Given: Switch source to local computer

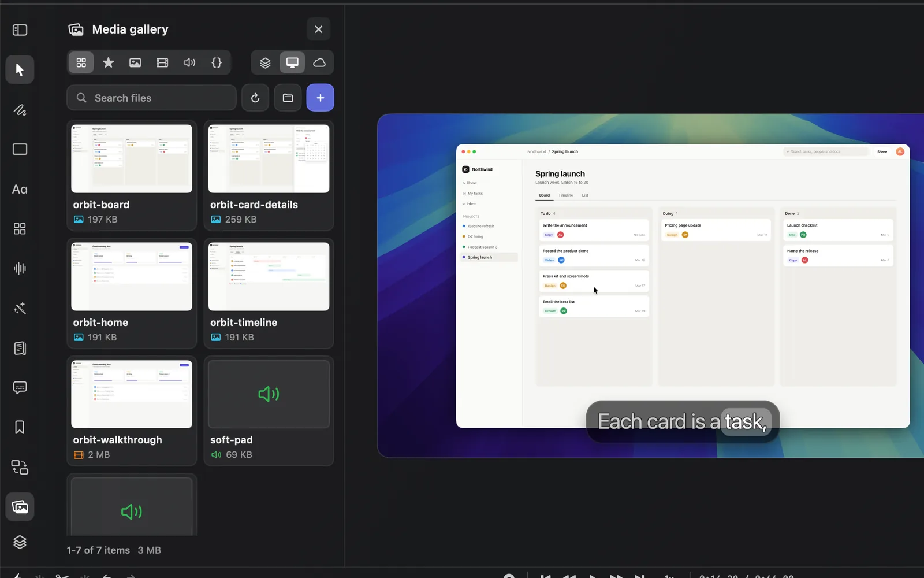Looking at the screenshot, I should 292,62.
